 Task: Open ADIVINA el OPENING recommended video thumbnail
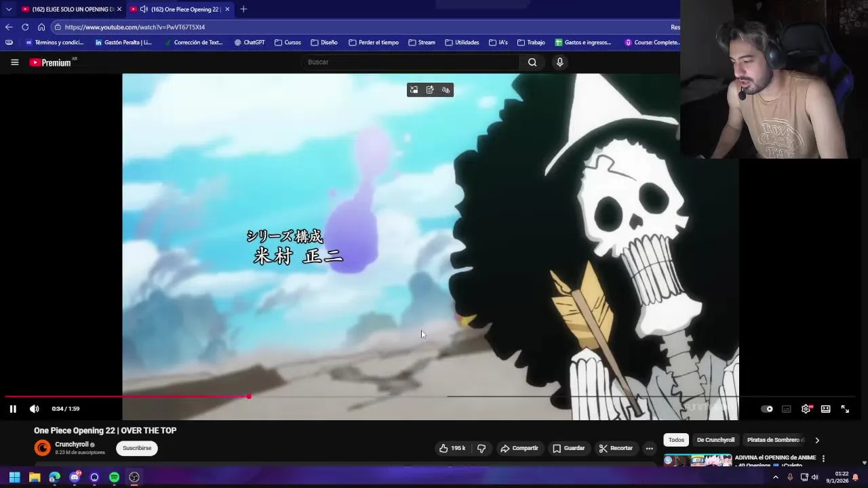pos(698,460)
